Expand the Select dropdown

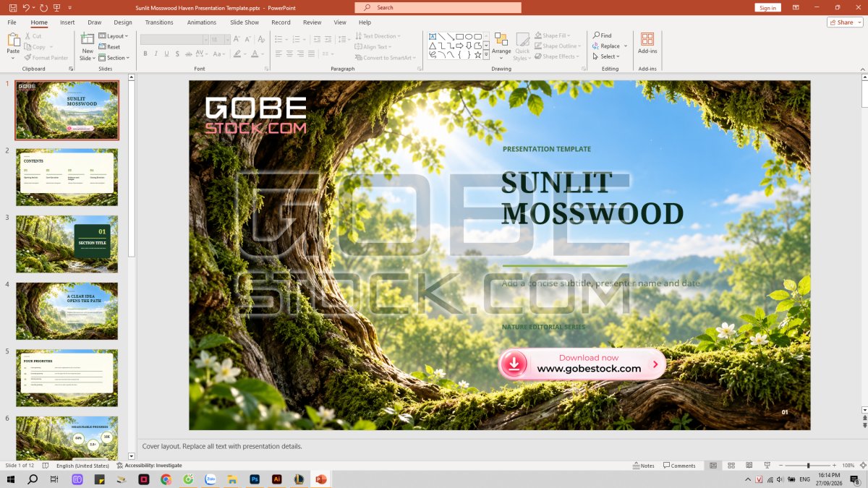(606, 56)
